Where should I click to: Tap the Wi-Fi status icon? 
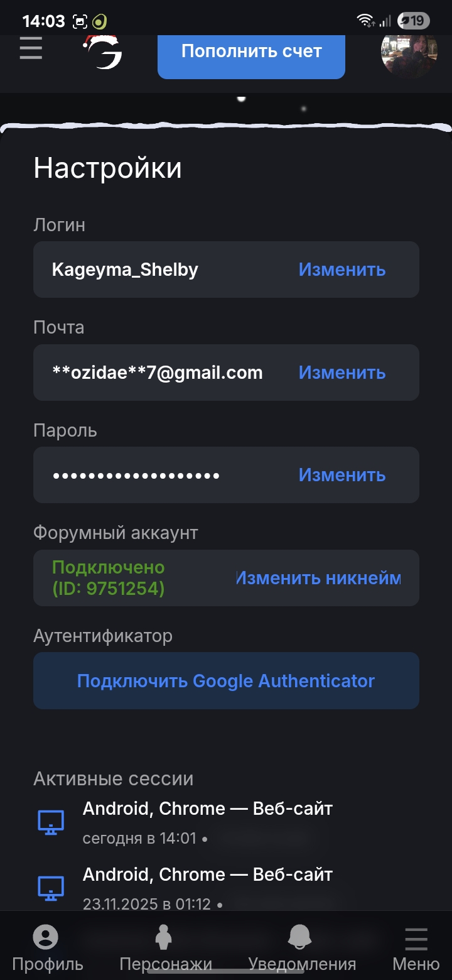365,21
